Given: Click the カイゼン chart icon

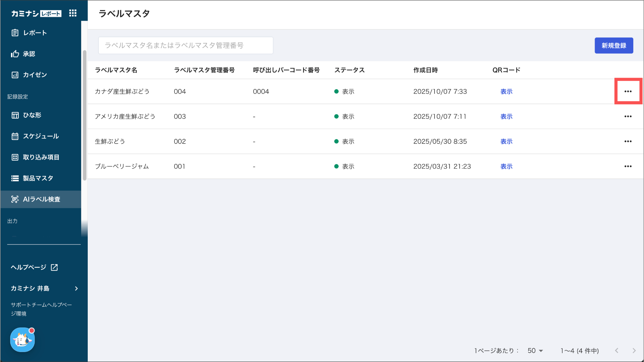Looking at the screenshot, I should [x=15, y=75].
